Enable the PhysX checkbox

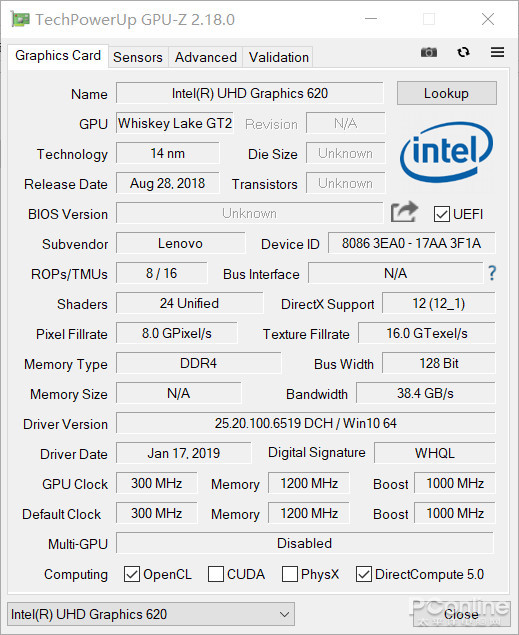pos(290,574)
